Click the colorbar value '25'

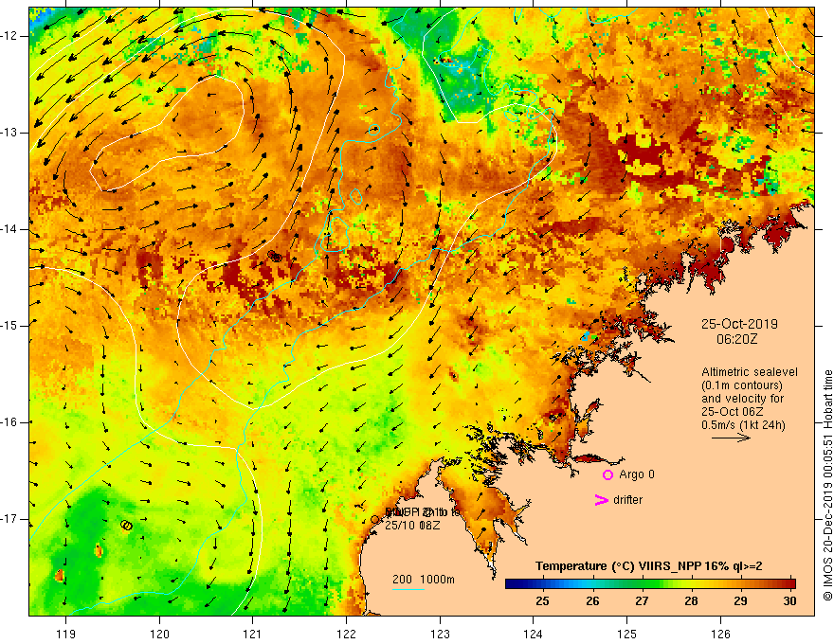pyautogui.click(x=542, y=601)
